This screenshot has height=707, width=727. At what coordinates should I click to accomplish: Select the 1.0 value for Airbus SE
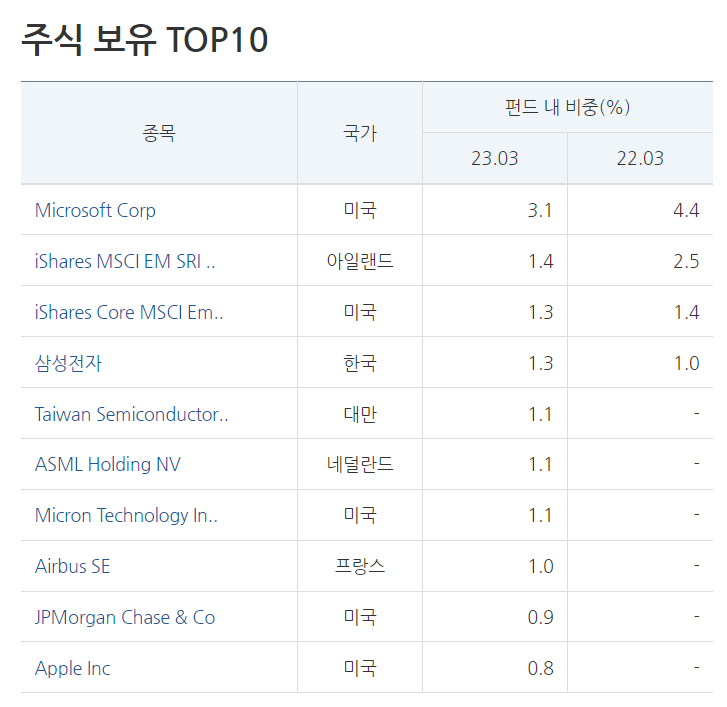(x=541, y=567)
